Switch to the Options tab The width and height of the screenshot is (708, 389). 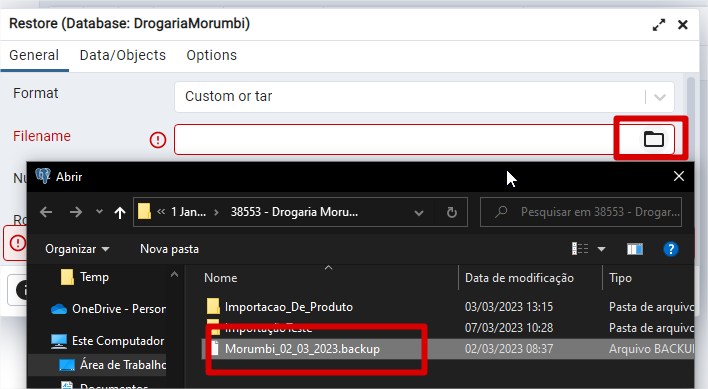212,56
